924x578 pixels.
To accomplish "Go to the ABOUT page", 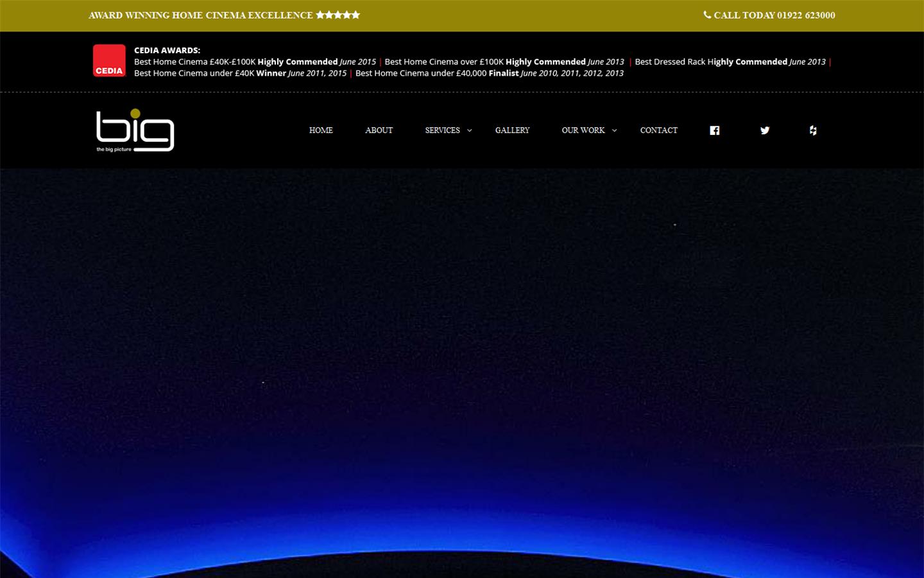I will 379,130.
